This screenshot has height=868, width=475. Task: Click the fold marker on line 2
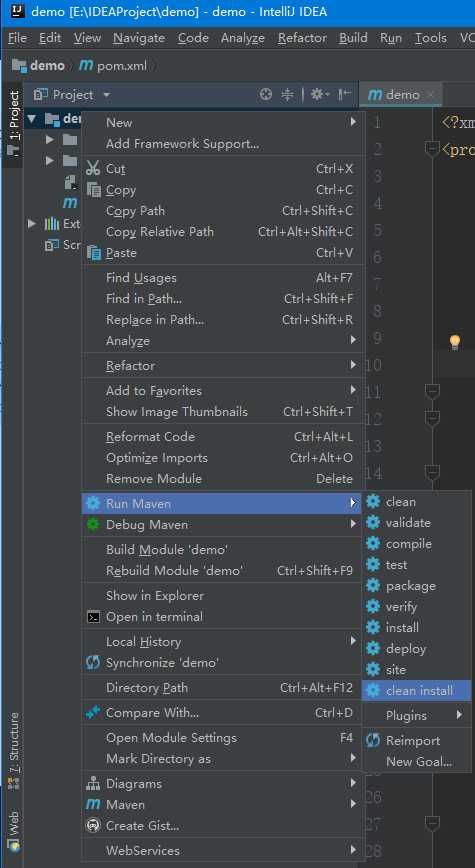432,149
